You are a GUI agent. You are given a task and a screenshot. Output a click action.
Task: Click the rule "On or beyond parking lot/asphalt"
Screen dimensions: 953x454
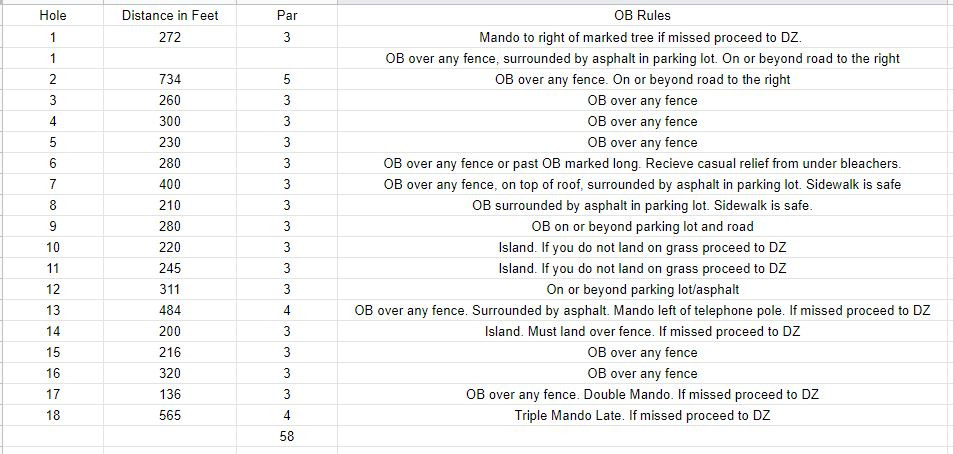[x=642, y=290]
